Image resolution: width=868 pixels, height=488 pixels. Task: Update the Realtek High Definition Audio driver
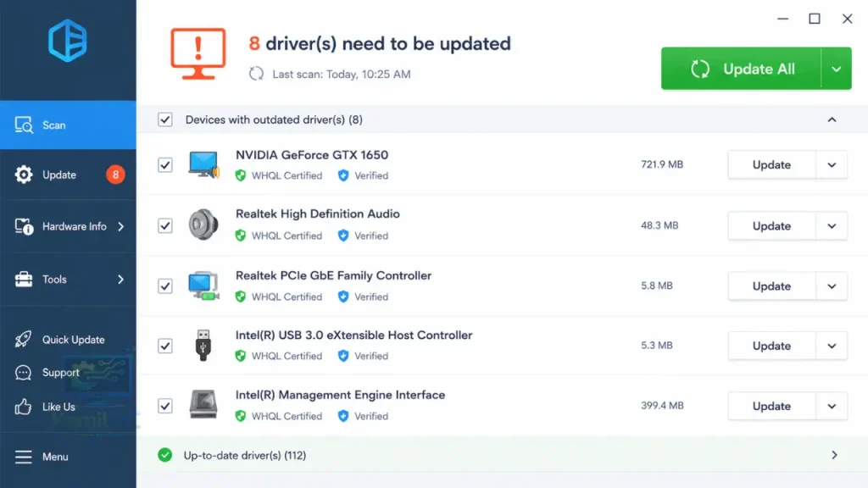tap(771, 225)
